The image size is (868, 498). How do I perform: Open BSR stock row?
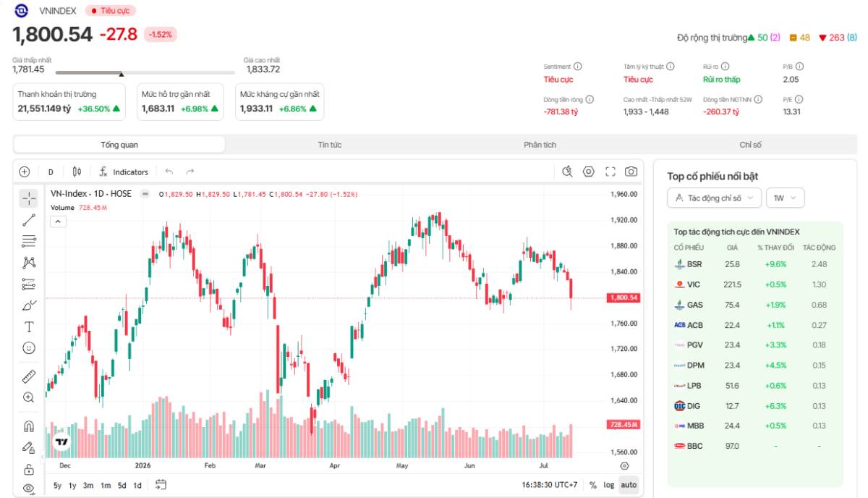(x=754, y=264)
